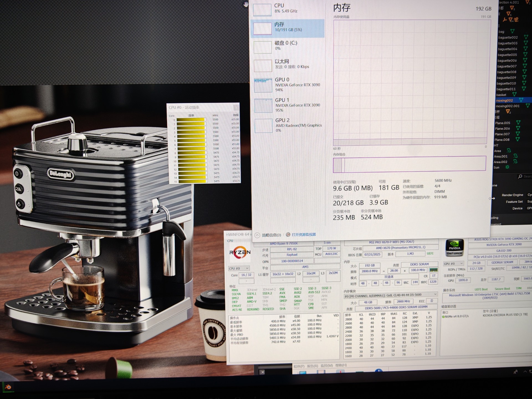Click the NVIDIA GeForce logo in HWiNFO
The width and height of the screenshot is (532, 399).
click(x=454, y=248)
